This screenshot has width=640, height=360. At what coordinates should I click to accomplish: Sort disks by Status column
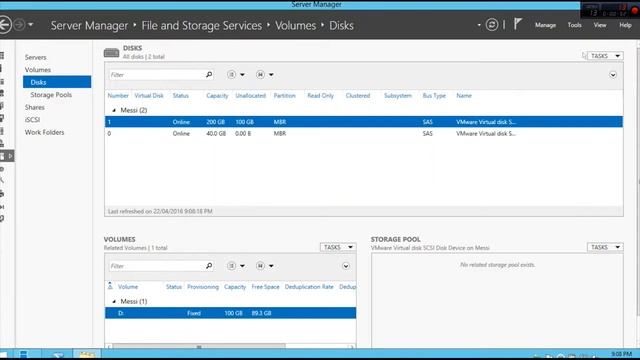[180, 96]
